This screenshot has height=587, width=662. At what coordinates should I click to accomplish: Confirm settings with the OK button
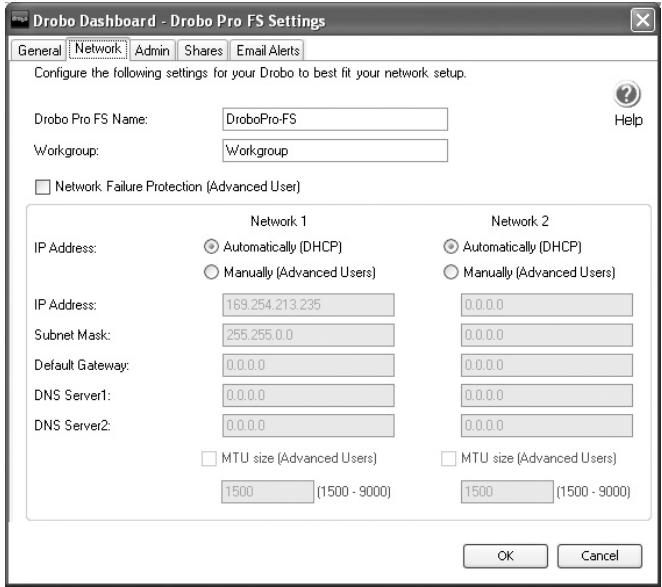pyautogui.click(x=505, y=556)
